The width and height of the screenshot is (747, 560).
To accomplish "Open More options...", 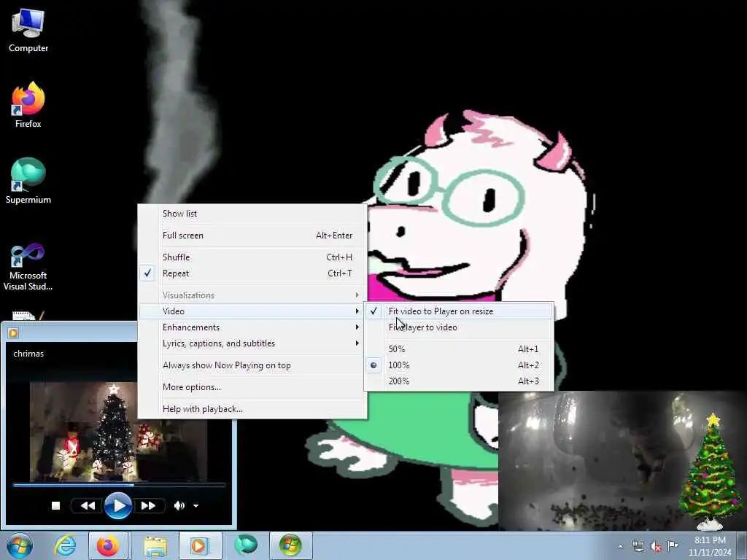I will [252, 387].
